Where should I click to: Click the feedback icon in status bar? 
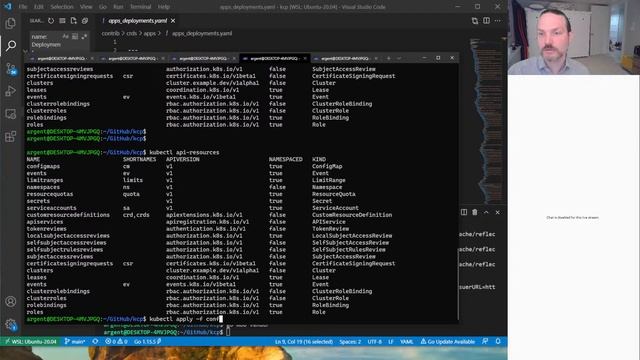coord(485,342)
